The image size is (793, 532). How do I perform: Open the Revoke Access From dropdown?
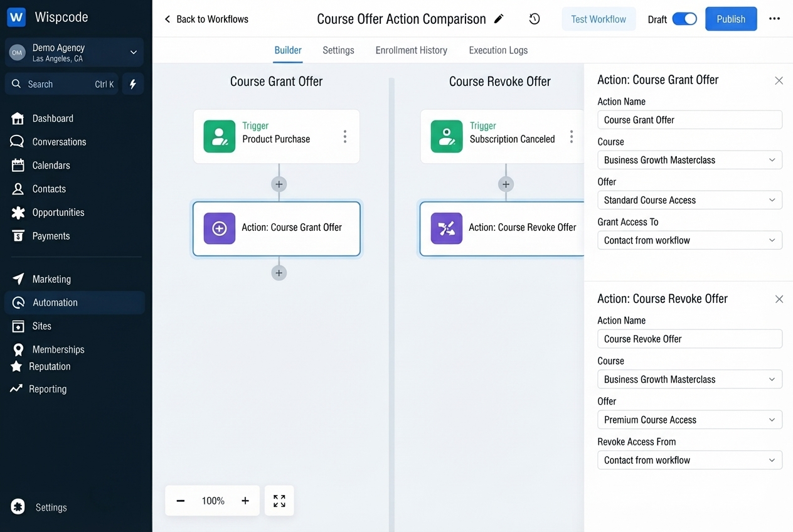[689, 460]
